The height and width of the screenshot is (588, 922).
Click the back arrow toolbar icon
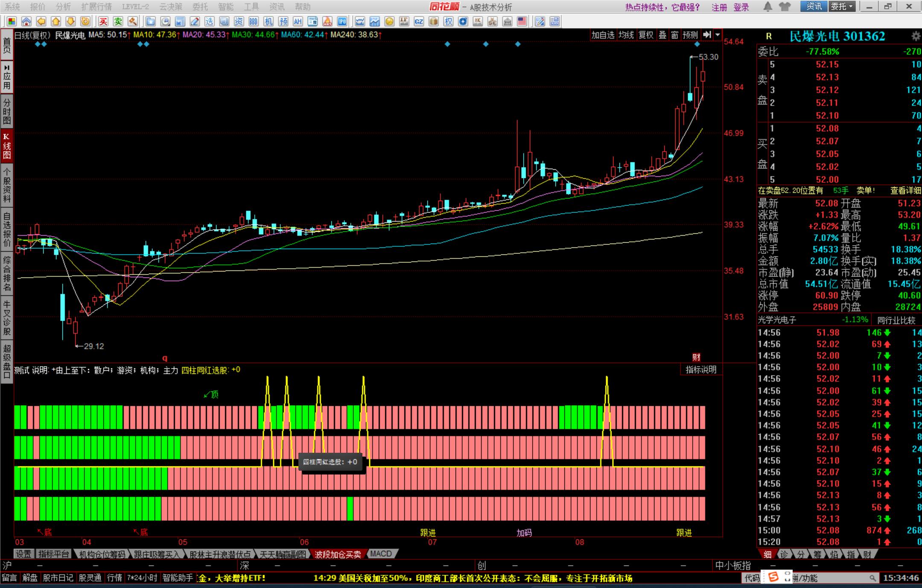(x=41, y=21)
